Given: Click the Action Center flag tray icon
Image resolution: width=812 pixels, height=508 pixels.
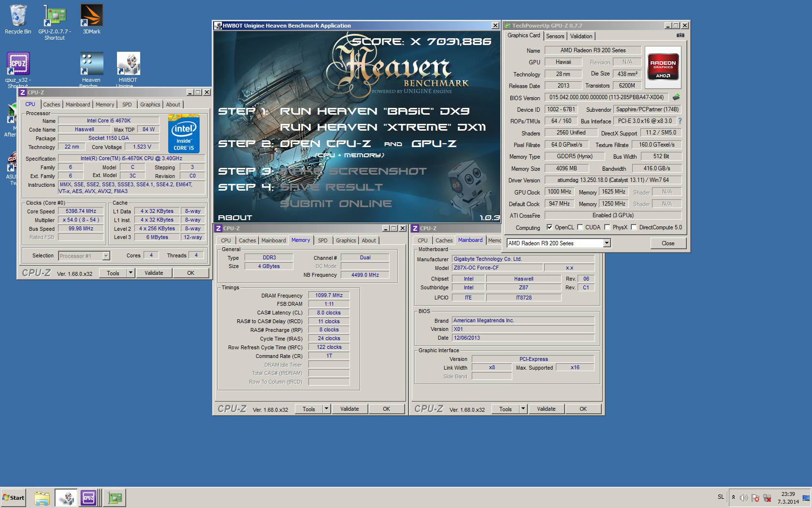Looking at the screenshot, I should pos(754,497).
